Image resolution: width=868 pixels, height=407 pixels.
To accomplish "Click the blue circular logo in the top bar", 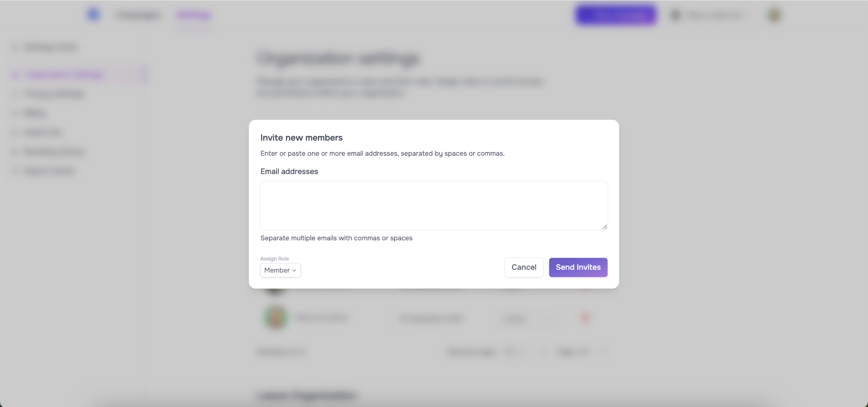I will [93, 15].
